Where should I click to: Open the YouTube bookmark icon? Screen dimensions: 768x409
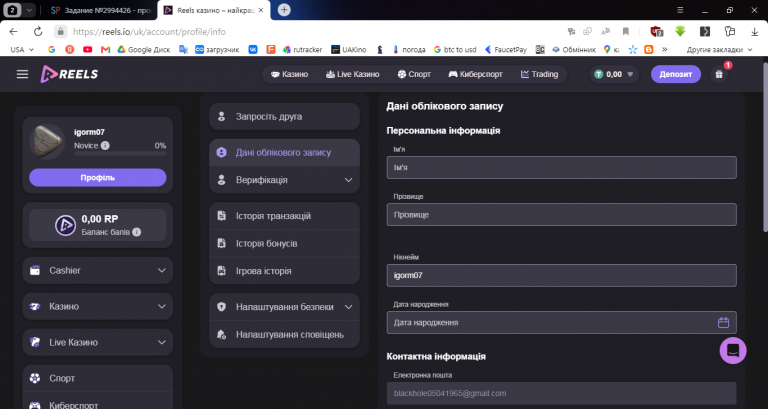click(88, 49)
